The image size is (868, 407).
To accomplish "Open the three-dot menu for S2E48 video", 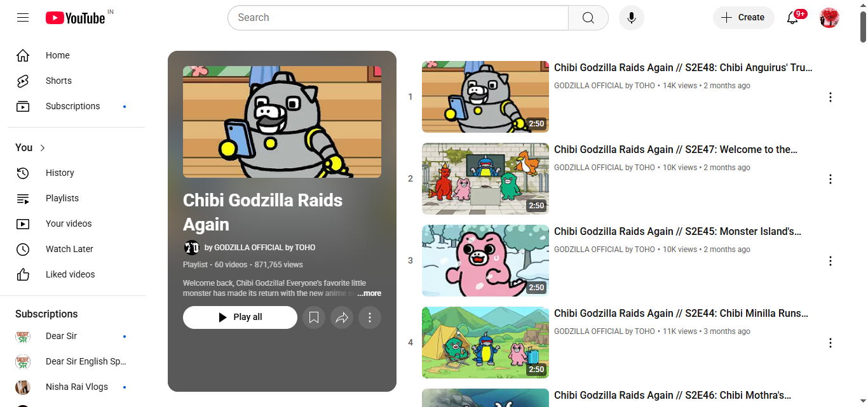I will coord(830,97).
